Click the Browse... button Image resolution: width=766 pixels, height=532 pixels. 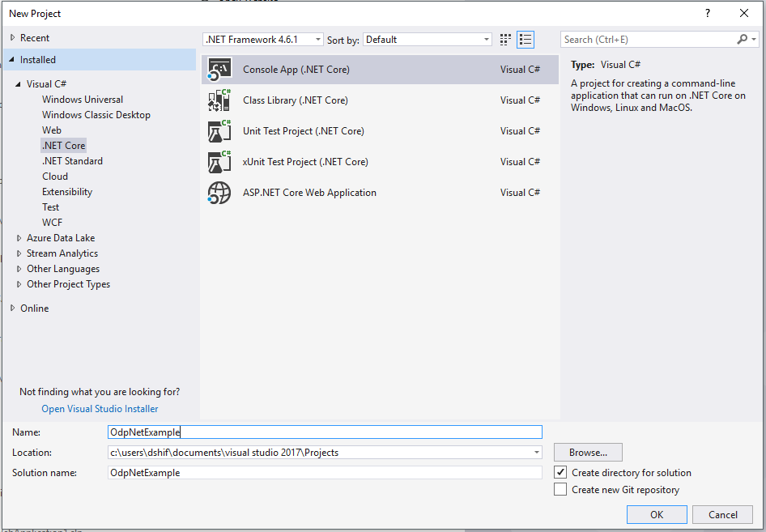(x=588, y=453)
